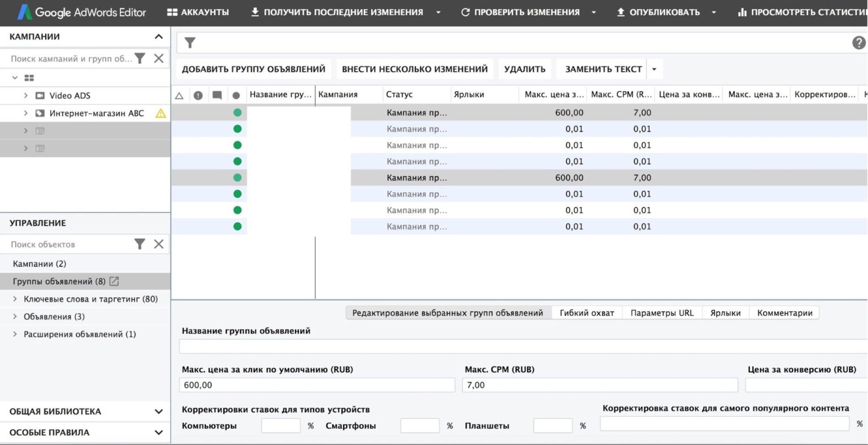Open the dropdown arrow next to ОПУБЛИКОВАТЬ
Viewport: 868px width, 445px height.
[715, 12]
